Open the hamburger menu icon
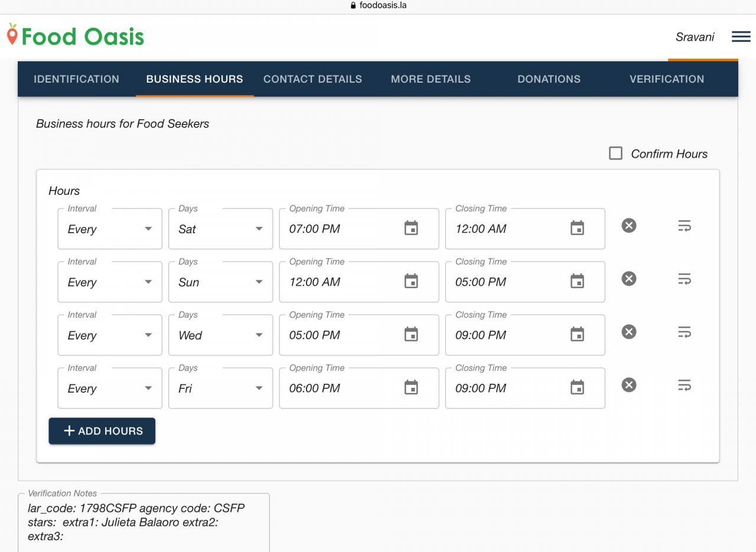Screen dimensions: 756x552 pos(741,37)
